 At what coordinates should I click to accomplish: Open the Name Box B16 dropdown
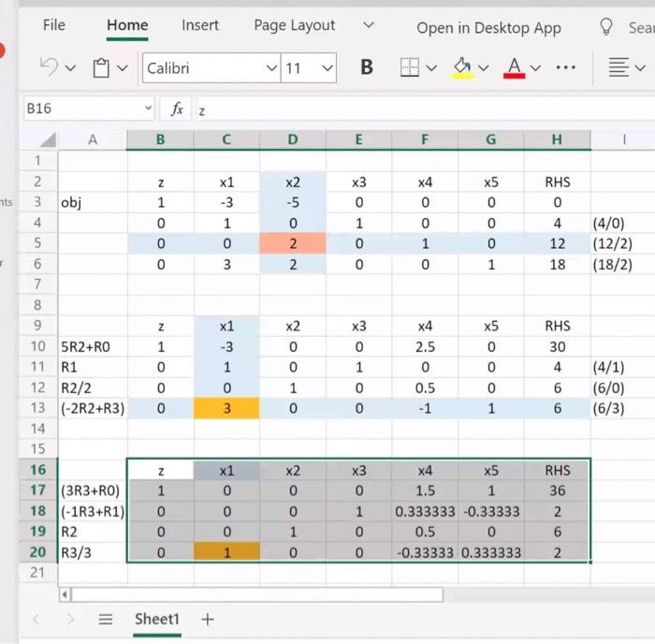click(148, 109)
